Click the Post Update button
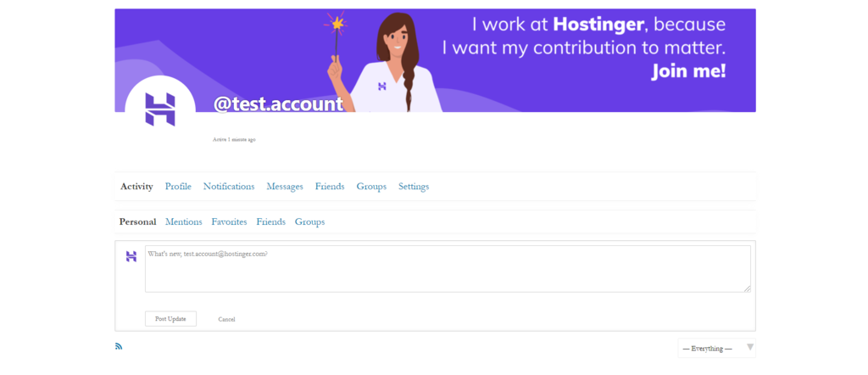This screenshot has width=868, height=375. [x=170, y=319]
